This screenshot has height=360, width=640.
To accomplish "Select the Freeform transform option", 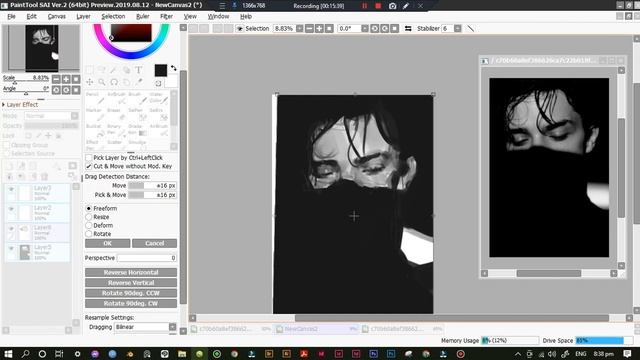I will pyautogui.click(x=89, y=208).
